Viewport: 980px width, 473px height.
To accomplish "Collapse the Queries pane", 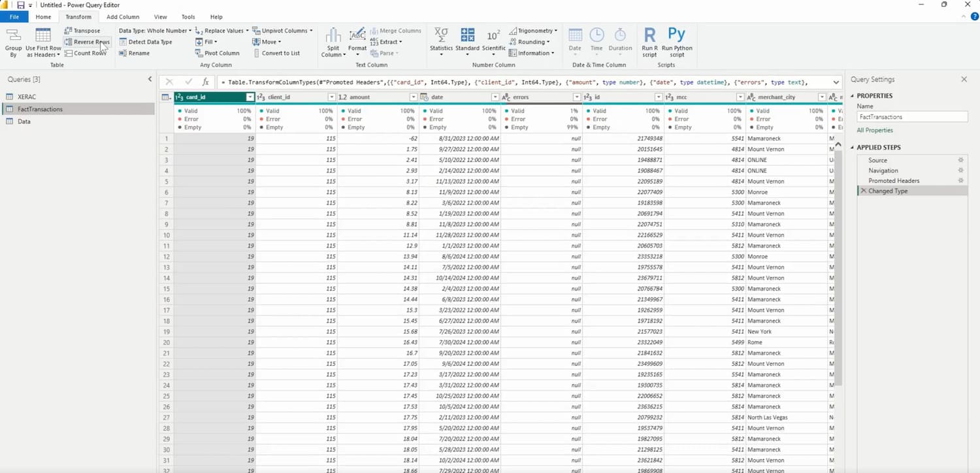I will click(150, 79).
